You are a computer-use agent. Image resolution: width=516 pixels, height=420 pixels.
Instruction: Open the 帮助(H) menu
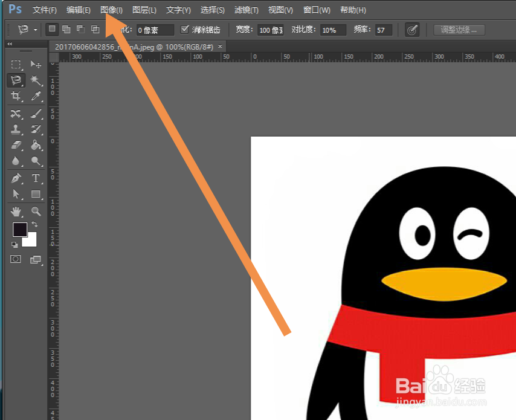353,10
